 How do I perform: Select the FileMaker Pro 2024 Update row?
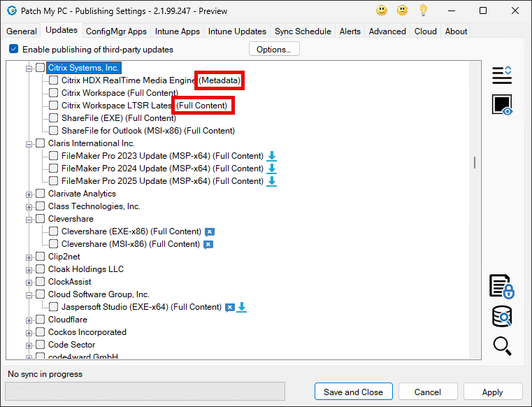tap(162, 169)
